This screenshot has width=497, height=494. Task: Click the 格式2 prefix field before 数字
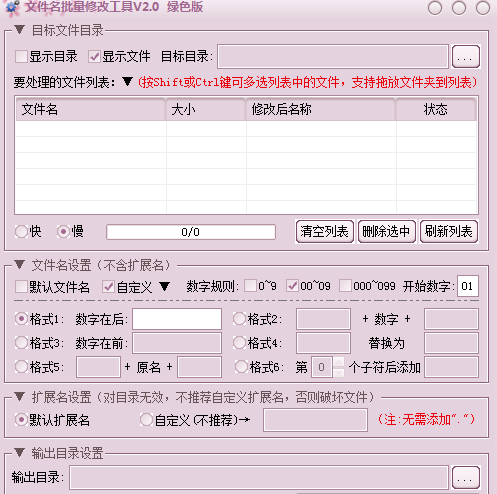323,319
